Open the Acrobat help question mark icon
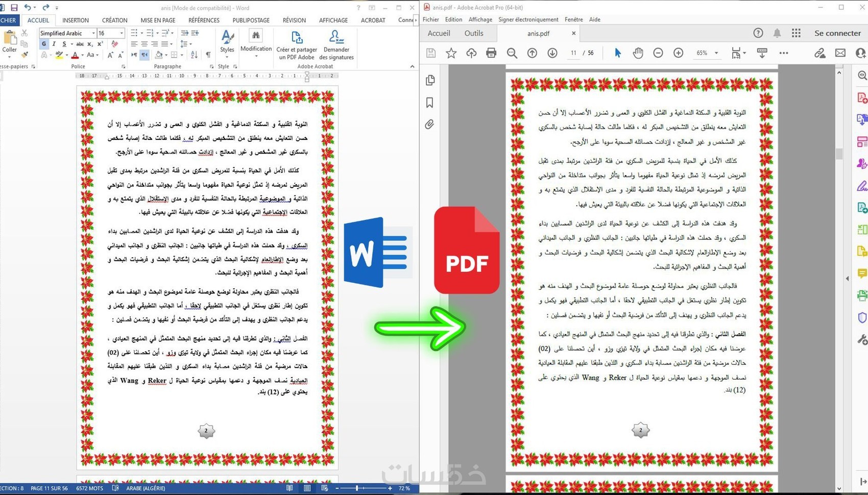 point(758,33)
